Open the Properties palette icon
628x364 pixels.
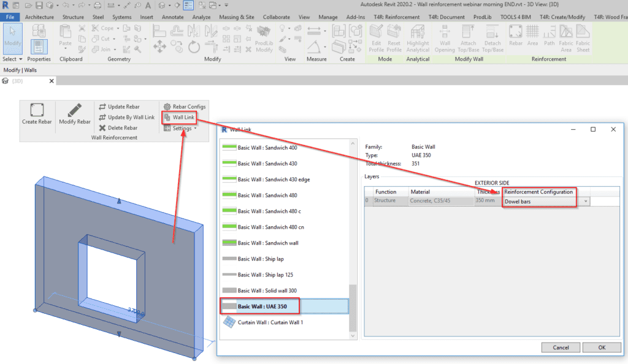coord(39,47)
